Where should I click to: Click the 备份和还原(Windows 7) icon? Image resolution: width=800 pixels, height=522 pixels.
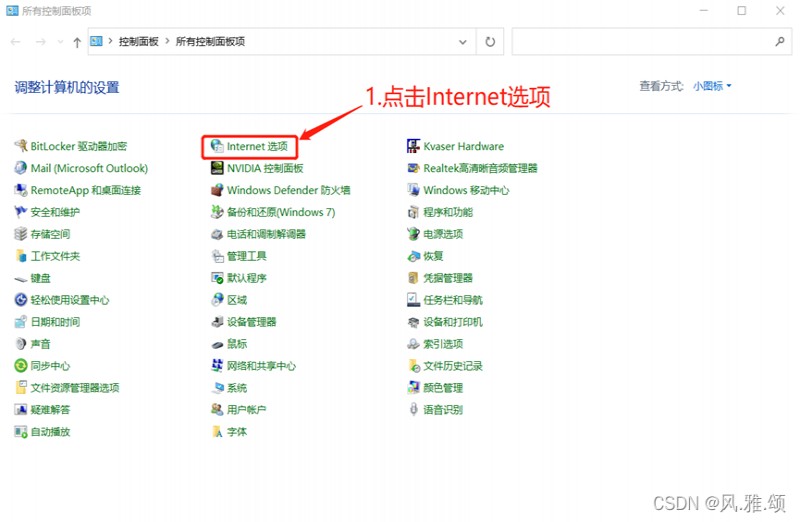click(x=217, y=212)
